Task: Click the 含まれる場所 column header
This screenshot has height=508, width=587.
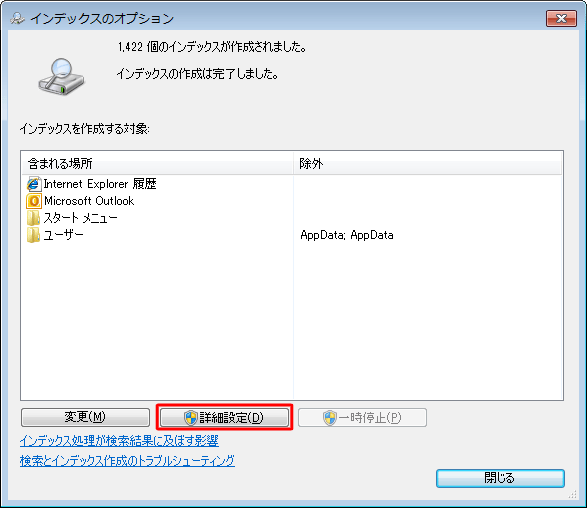Action: 157,163
